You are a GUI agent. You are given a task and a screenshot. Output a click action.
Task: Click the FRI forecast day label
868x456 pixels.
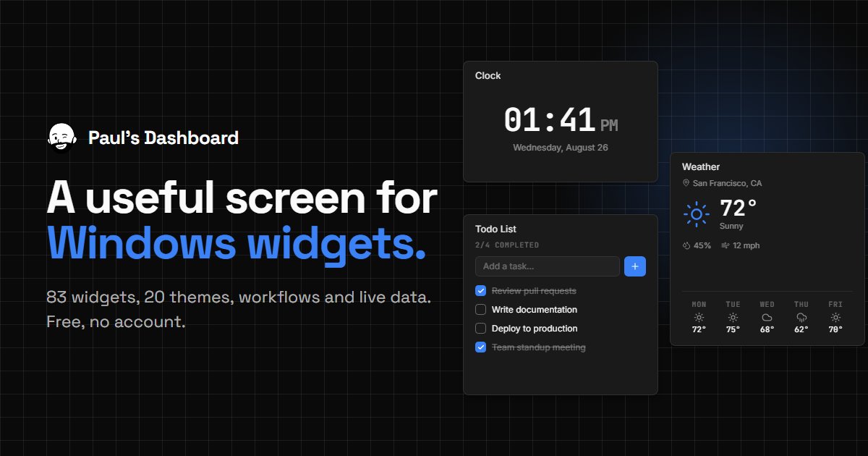point(835,305)
